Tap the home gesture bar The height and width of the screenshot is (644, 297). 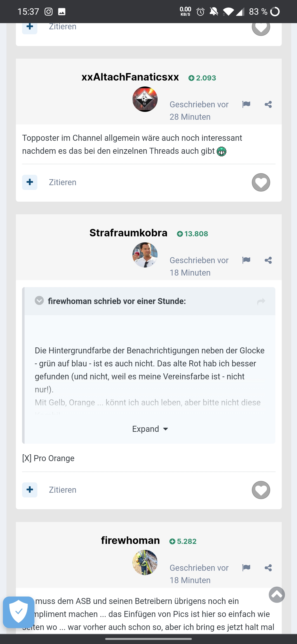pyautogui.click(x=148, y=639)
